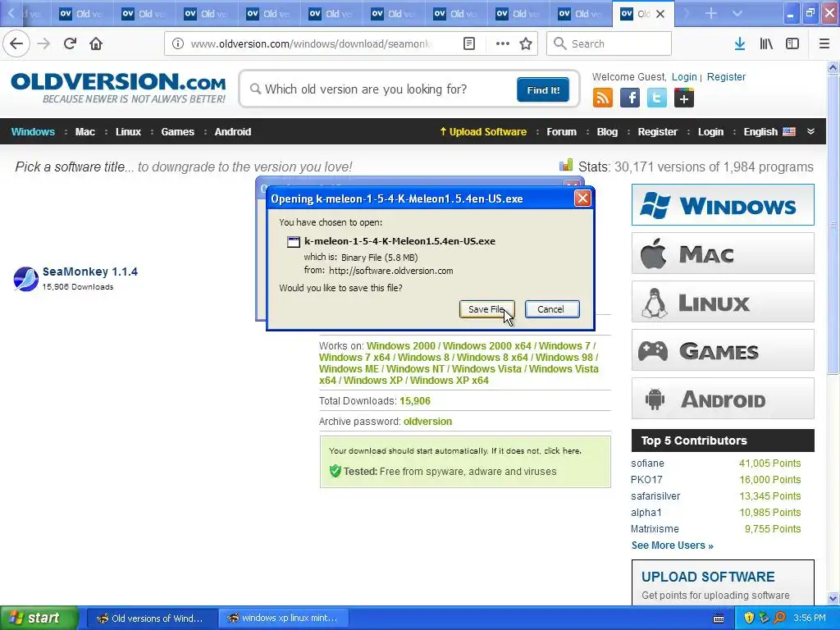Click the browser forward arrow
The width and height of the screenshot is (840, 630).
point(43,43)
